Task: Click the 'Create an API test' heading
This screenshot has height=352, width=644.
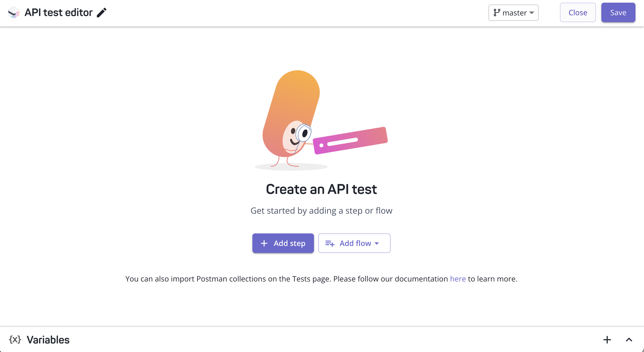Action: click(x=321, y=189)
